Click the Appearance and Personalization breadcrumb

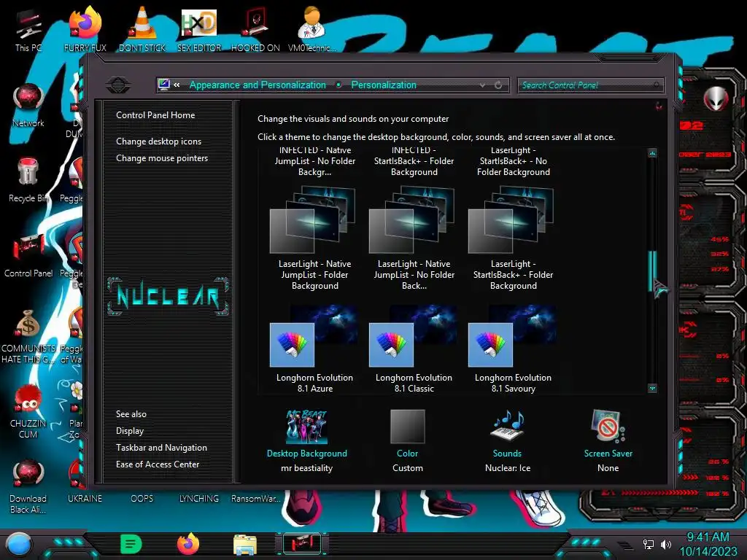click(x=258, y=85)
